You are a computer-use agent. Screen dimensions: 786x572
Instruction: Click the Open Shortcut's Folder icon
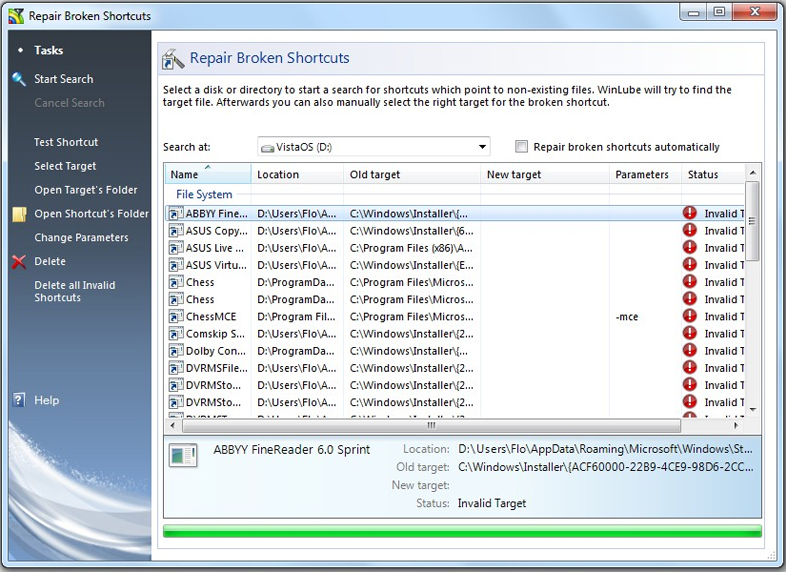coord(18,214)
